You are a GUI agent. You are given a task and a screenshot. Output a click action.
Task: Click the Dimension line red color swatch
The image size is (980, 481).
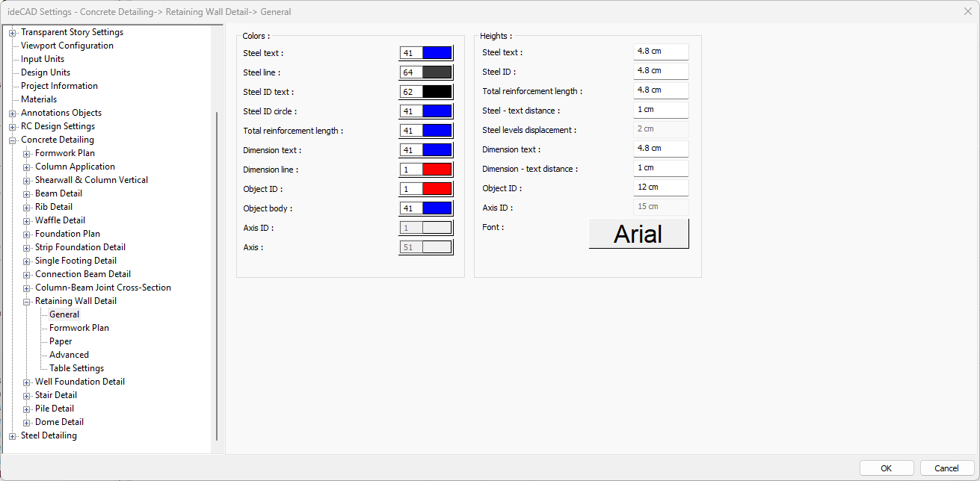coord(437,170)
